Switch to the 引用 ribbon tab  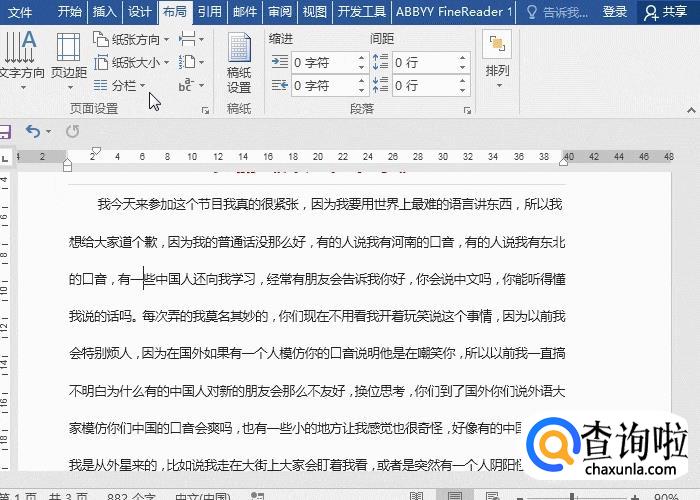tap(209, 12)
